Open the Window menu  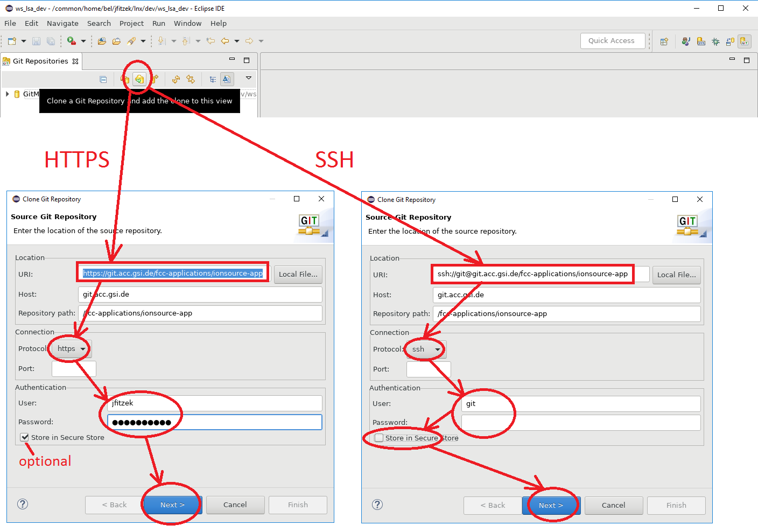tap(187, 23)
